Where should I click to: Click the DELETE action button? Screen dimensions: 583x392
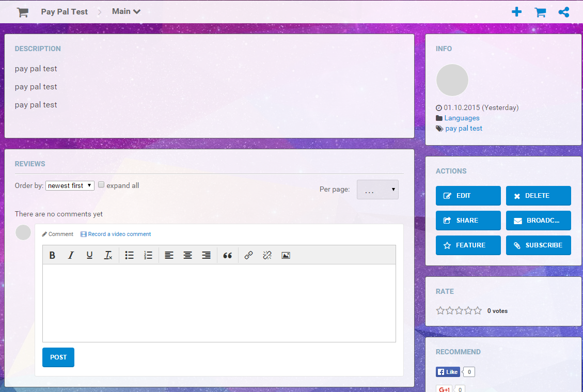(x=538, y=196)
